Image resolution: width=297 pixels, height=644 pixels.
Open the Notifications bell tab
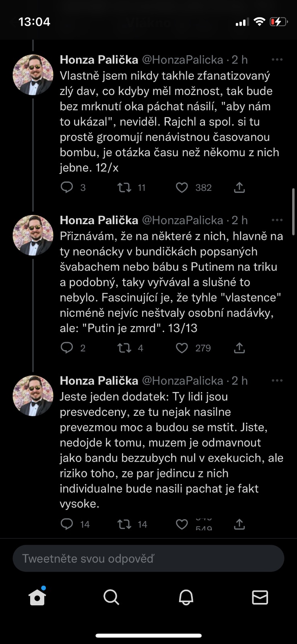[x=186, y=598]
